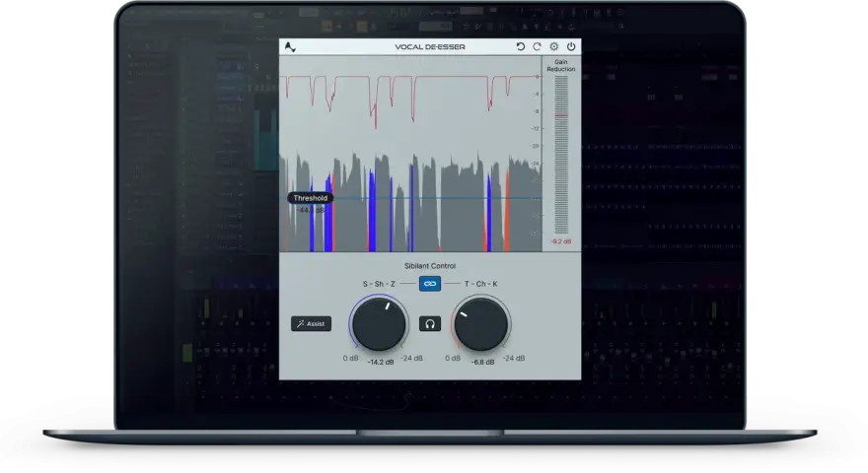Click the undo arrow icon
Image resolution: width=868 pixels, height=473 pixels.
[521, 47]
